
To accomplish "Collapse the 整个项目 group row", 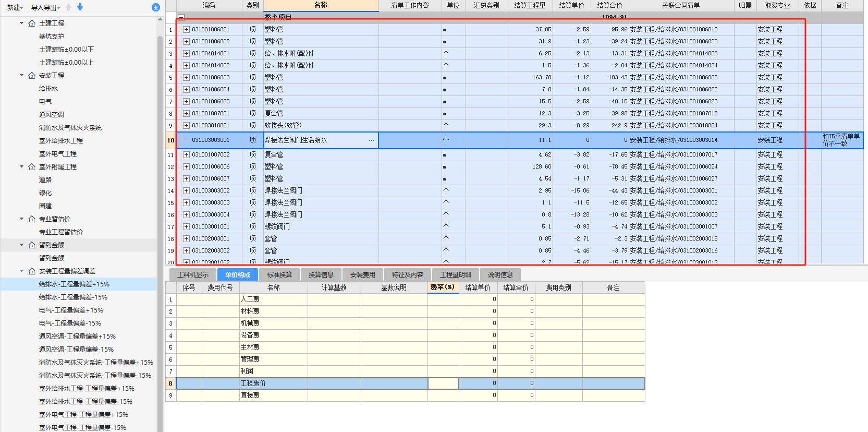I will pyautogui.click(x=181, y=17).
